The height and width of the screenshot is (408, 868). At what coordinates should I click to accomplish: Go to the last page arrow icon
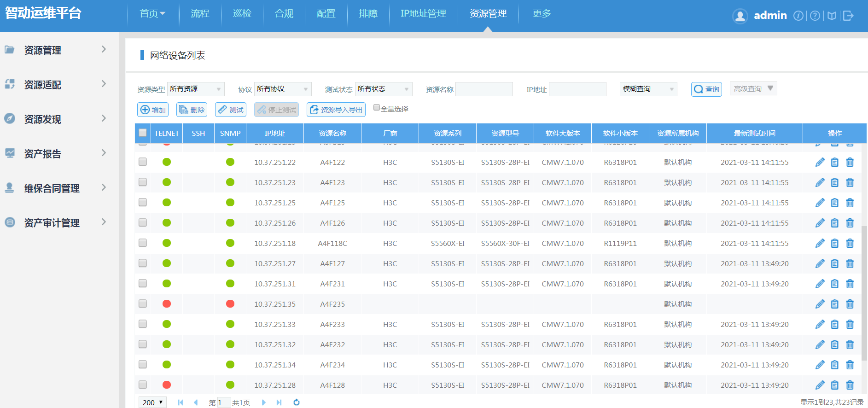(279, 402)
